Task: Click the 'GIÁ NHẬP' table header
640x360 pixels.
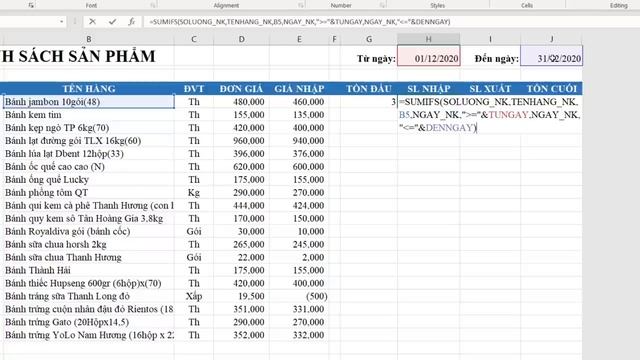Action: [x=299, y=89]
